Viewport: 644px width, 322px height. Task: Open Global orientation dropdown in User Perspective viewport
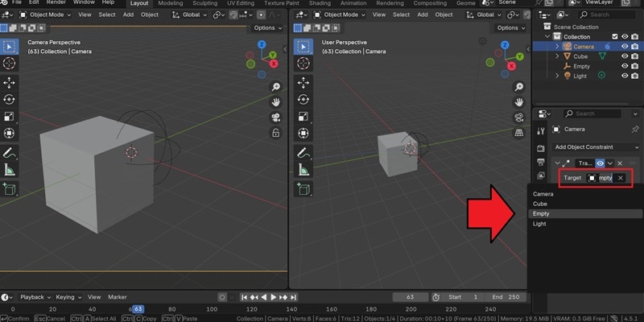tap(483, 14)
